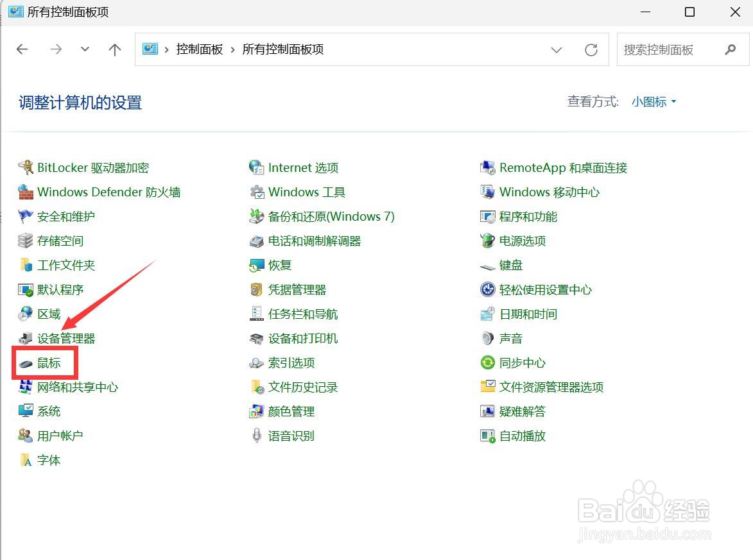
Task: Open 电话和调制解调器 icon
Action: tap(256, 241)
